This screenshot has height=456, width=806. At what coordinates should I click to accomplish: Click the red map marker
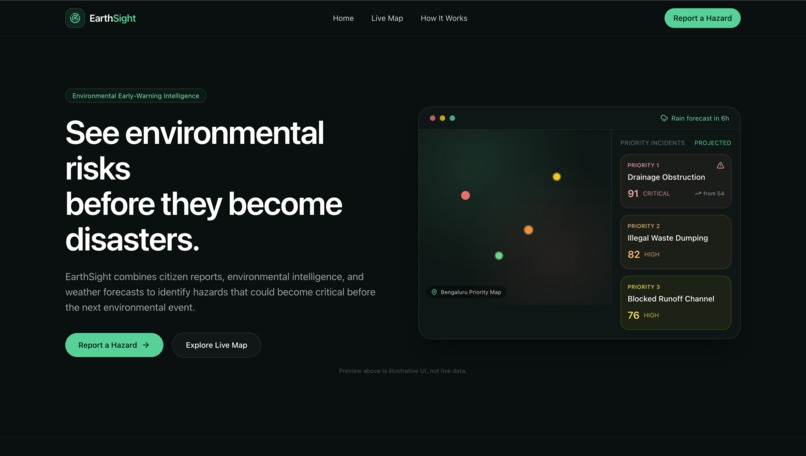(465, 195)
